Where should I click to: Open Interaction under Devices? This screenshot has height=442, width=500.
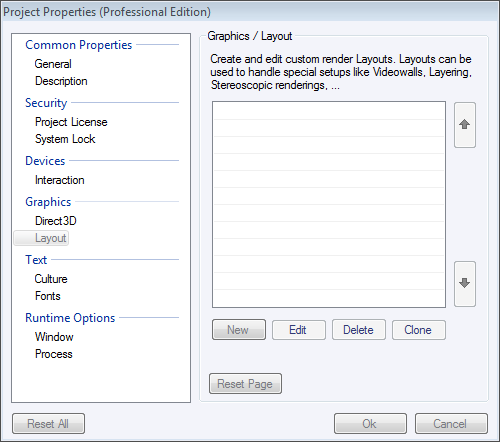[60, 180]
